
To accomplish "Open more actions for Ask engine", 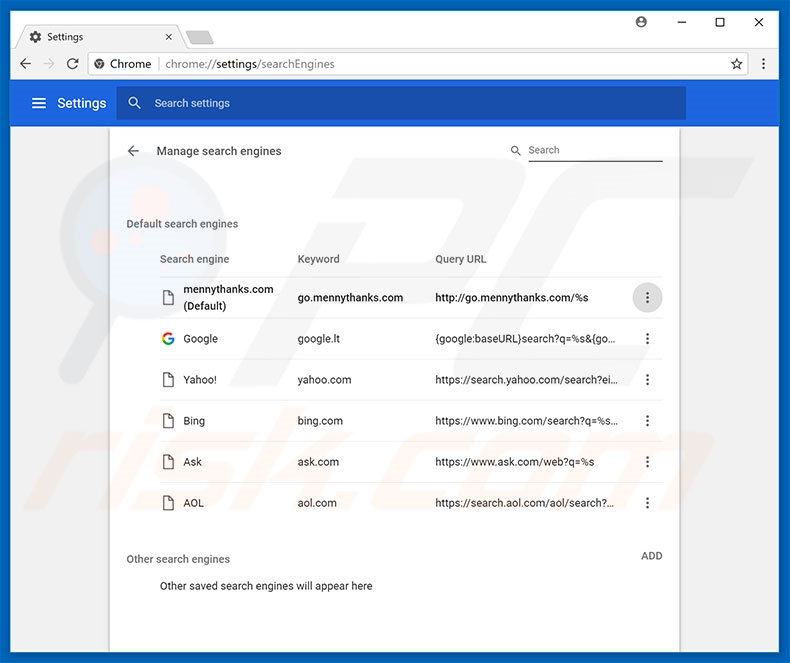I will [x=647, y=462].
